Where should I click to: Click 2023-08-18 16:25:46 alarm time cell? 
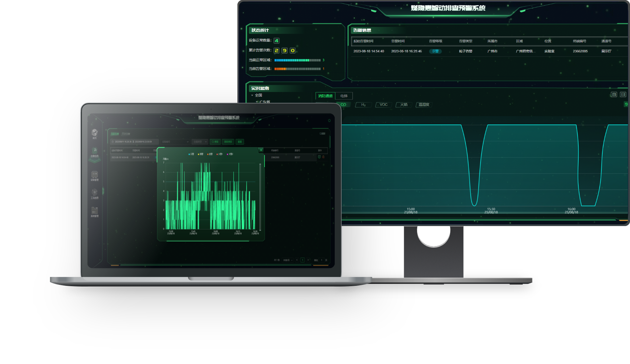tap(406, 51)
